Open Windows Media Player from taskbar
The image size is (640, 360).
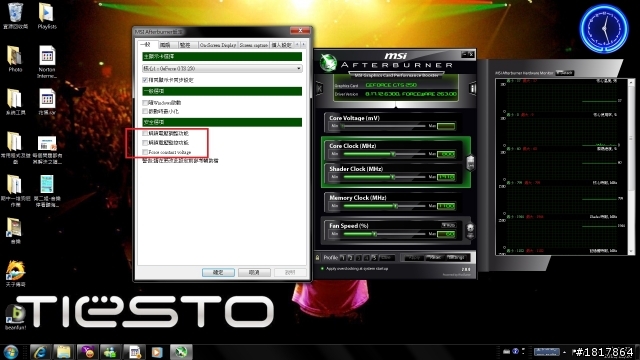(157, 352)
